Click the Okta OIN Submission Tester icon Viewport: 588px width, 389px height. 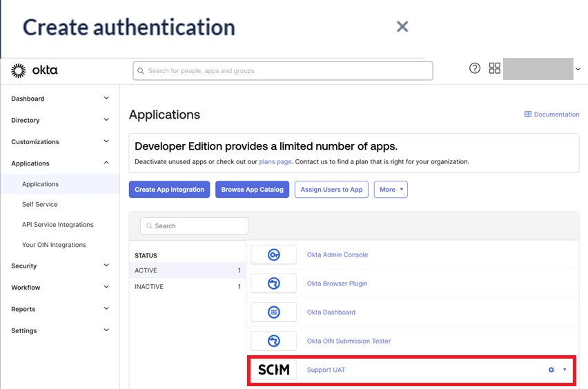point(273,341)
